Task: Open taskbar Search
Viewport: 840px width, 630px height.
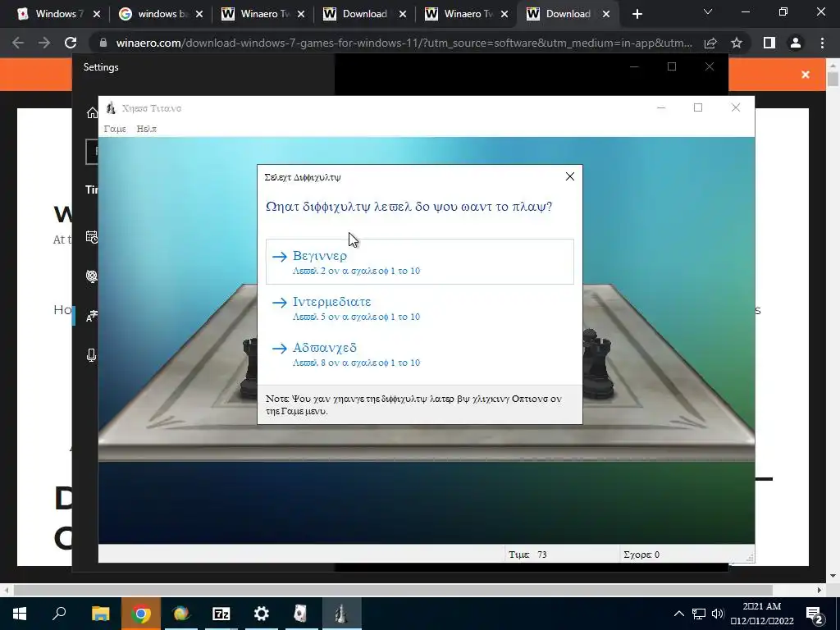Action: coord(59,614)
